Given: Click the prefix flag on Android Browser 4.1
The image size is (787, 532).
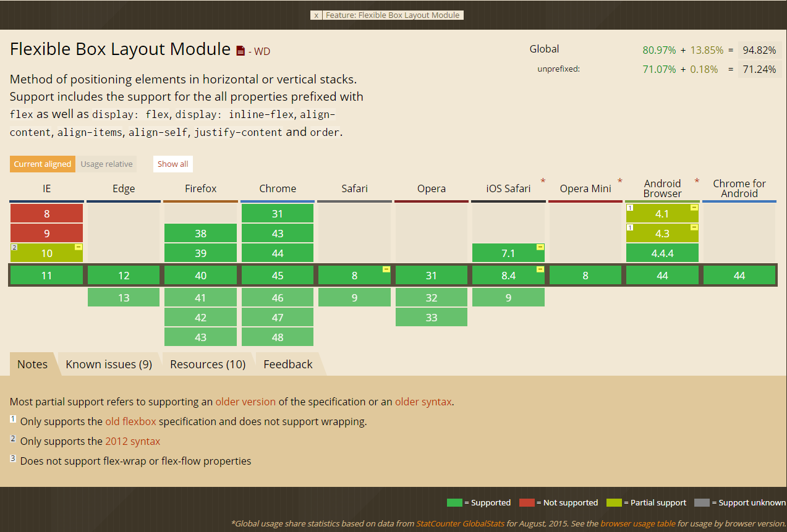Looking at the screenshot, I should point(694,208).
